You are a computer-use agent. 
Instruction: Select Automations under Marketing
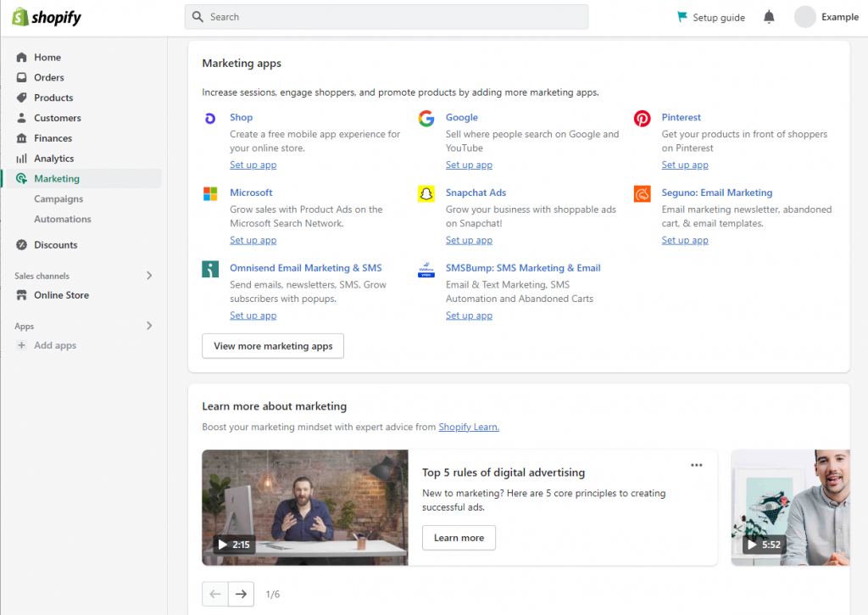pos(62,219)
